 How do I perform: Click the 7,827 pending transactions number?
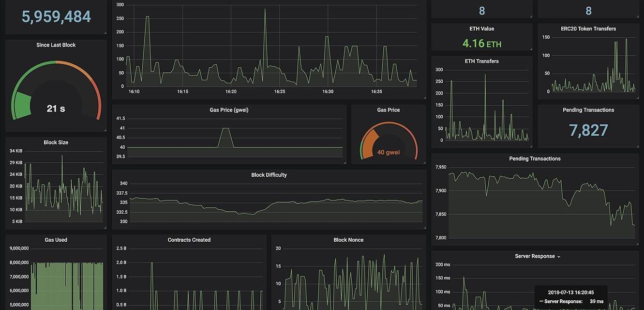[x=588, y=130]
